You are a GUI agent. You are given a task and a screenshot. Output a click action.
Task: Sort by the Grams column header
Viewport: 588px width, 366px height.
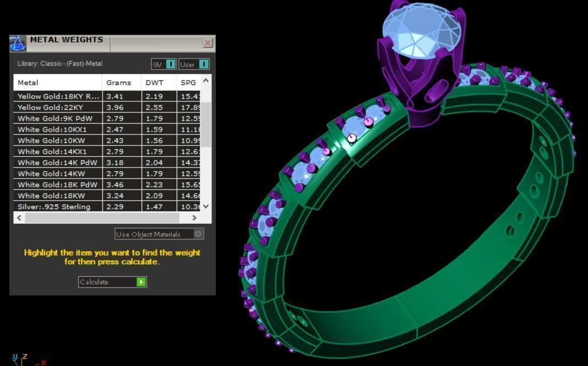(122, 83)
